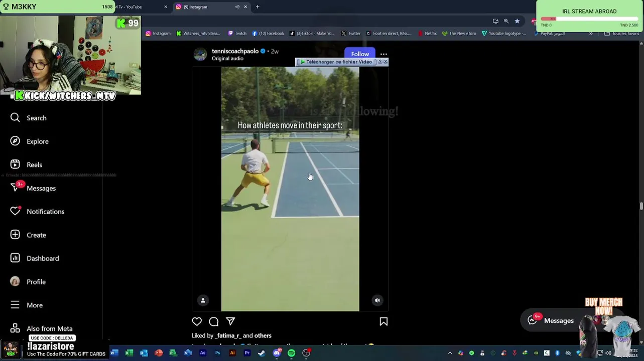Viewport: 644px width, 361px height.
Task: Open Word from the taskbar
Action: (x=114, y=353)
